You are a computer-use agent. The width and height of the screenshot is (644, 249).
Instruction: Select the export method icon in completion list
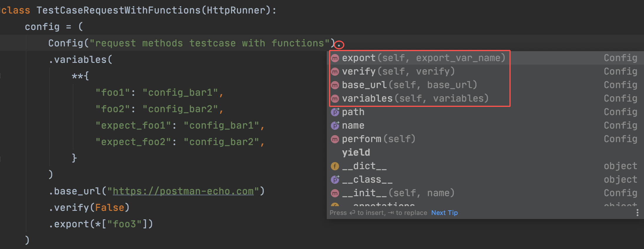(x=335, y=58)
